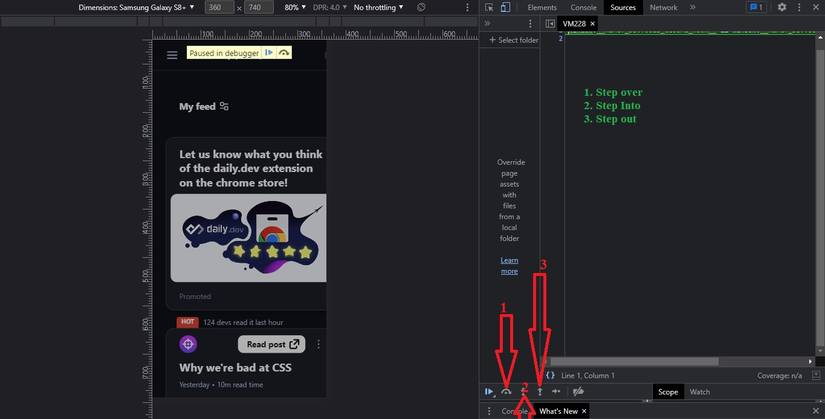Screen dimensions: 825x419
Task: Open navigator pane options menu
Action: 530,24
